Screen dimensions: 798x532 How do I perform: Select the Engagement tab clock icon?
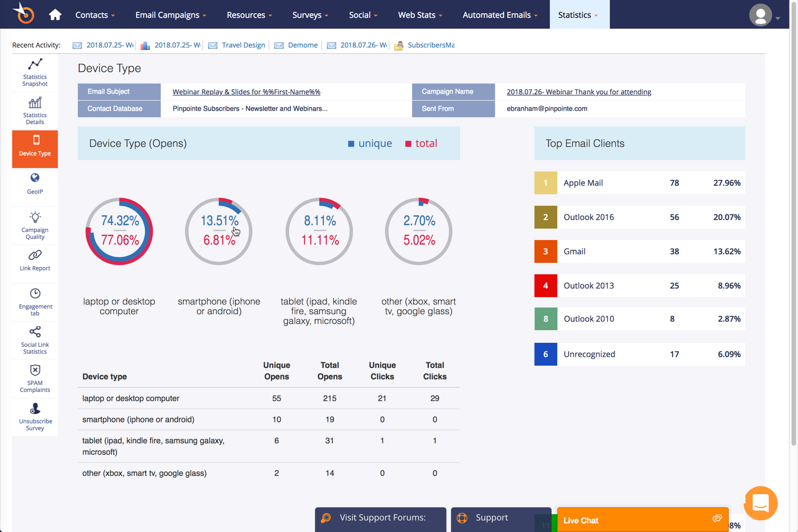pyautogui.click(x=35, y=294)
